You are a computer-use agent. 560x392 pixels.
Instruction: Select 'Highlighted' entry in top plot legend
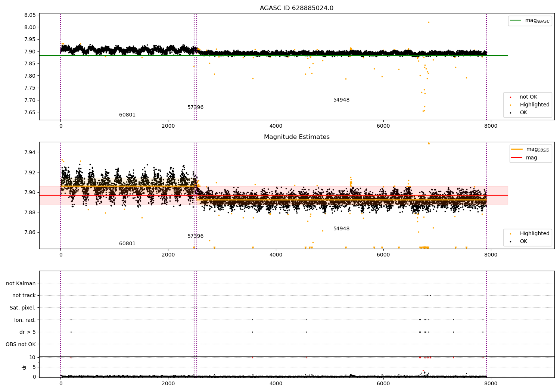535,105
